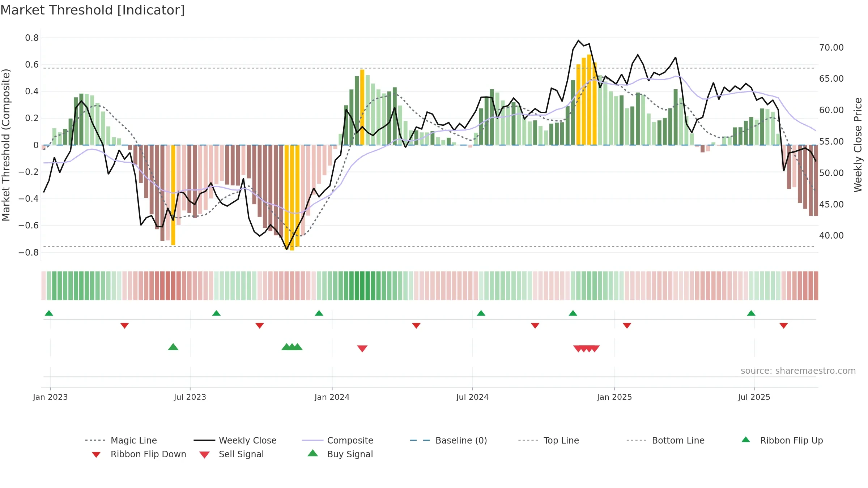Click the red Ribbon Flip Down marker near April 2024
Image resolution: width=868 pixels, height=488 pixels.
point(416,326)
